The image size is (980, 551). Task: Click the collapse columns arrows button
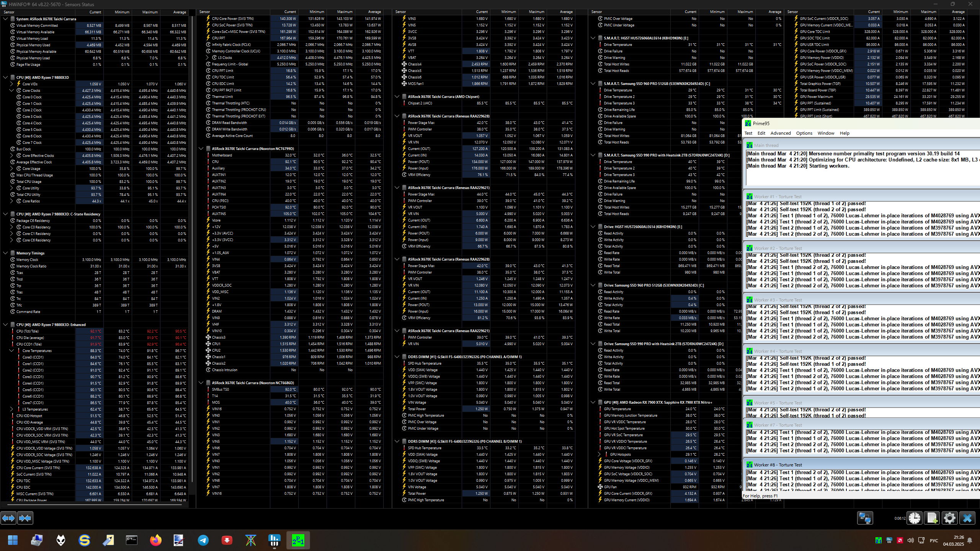tap(25, 518)
